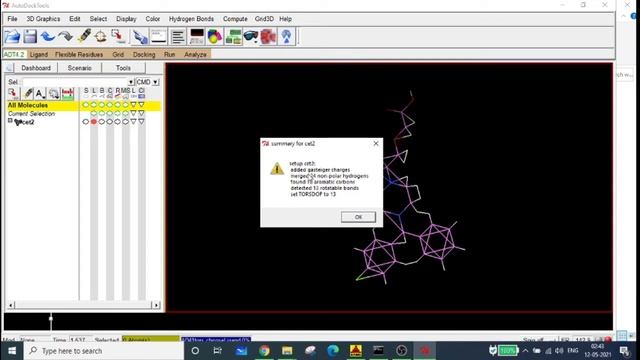Open File Explorer from the taskbar

pyautogui.click(x=287, y=351)
